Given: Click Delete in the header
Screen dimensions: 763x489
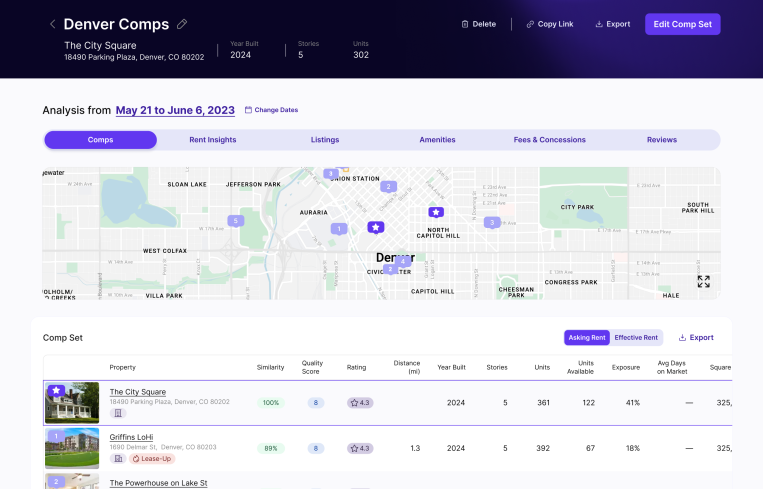Looking at the screenshot, I should pos(478,24).
